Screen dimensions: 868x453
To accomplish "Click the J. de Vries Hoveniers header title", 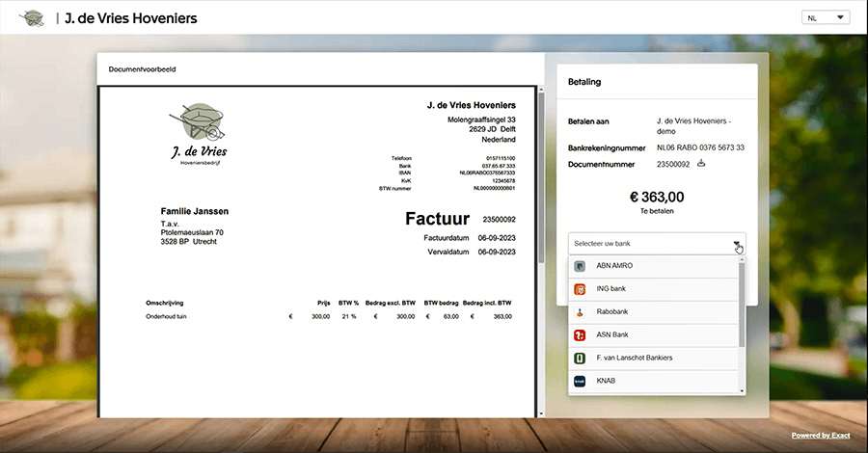I will click(x=130, y=18).
